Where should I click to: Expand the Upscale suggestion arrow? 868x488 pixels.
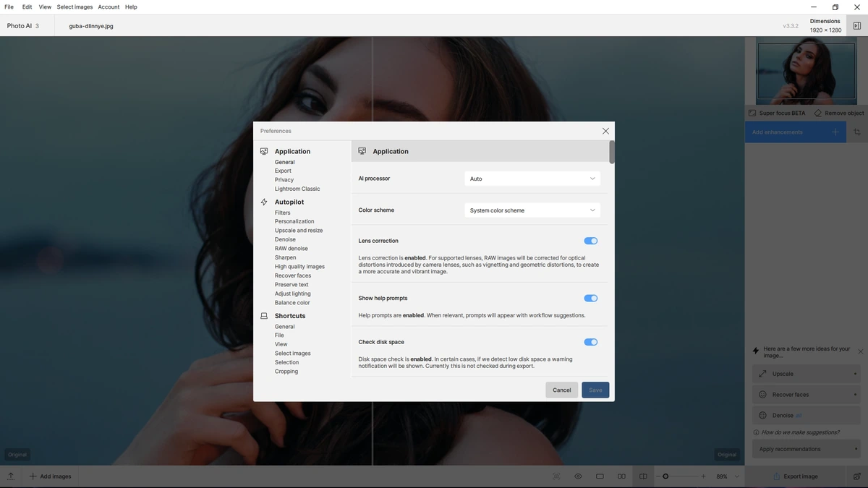856,374
